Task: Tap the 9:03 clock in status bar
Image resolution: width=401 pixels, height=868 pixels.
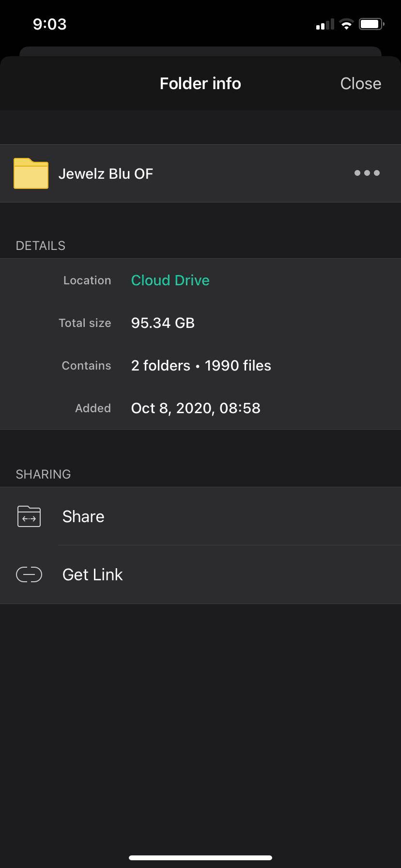Action: tap(49, 24)
